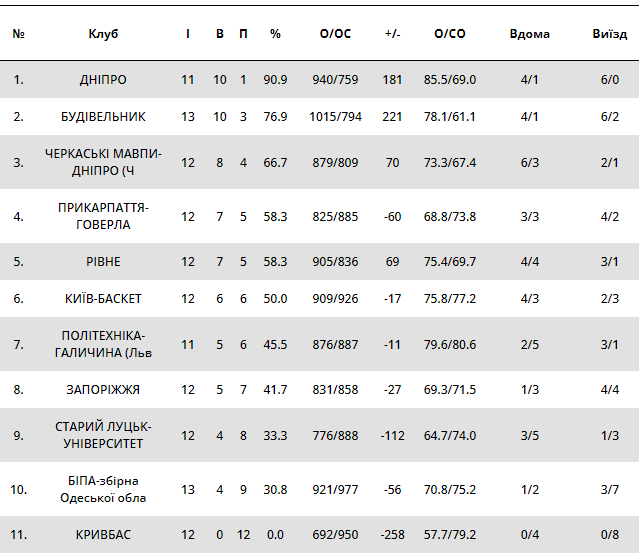The width and height of the screenshot is (639, 559).
Task: Select the ПОЛІТЕХНІКА-ГАЛИЧИНА team
Action: coord(103,344)
